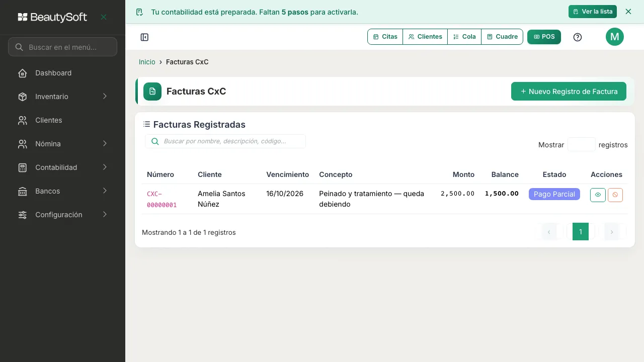Click the list icon beside Facturas Registradas
Viewport: 644px width, 362px height.
click(146, 124)
